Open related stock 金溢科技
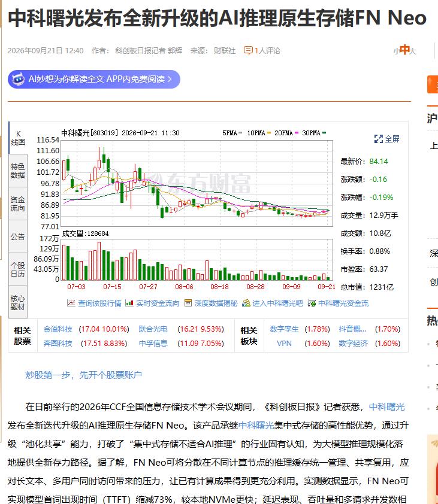Image resolution: width=438 pixels, height=504 pixels. pyautogui.click(x=58, y=329)
